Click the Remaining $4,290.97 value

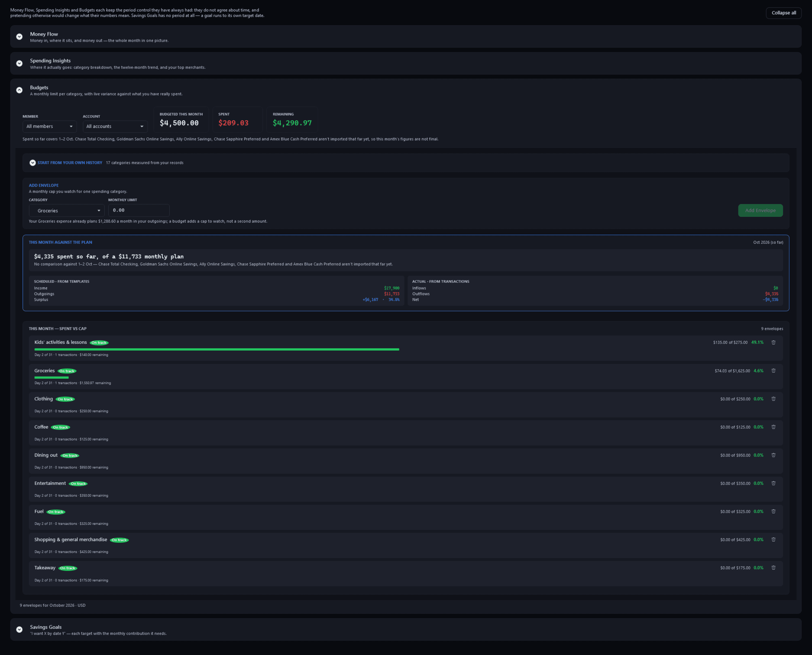click(x=292, y=123)
